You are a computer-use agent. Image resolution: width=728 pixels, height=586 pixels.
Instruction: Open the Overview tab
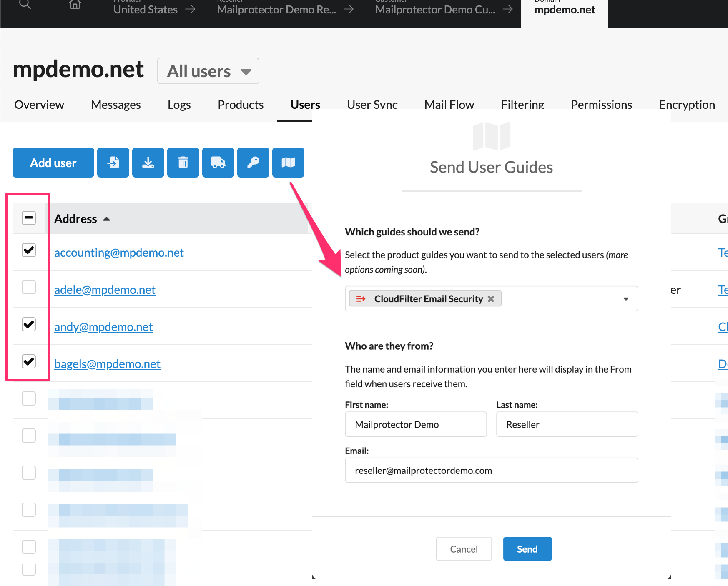click(39, 105)
